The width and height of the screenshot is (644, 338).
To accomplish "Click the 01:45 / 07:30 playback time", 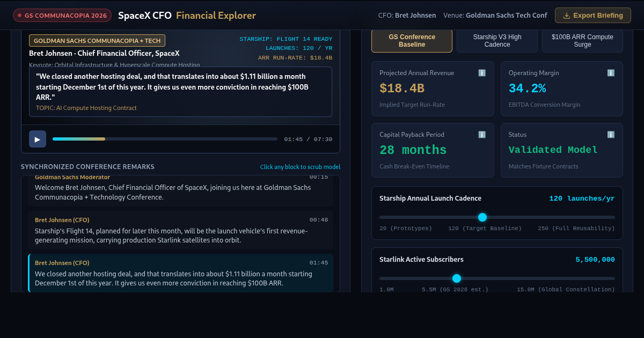I will pyautogui.click(x=308, y=139).
